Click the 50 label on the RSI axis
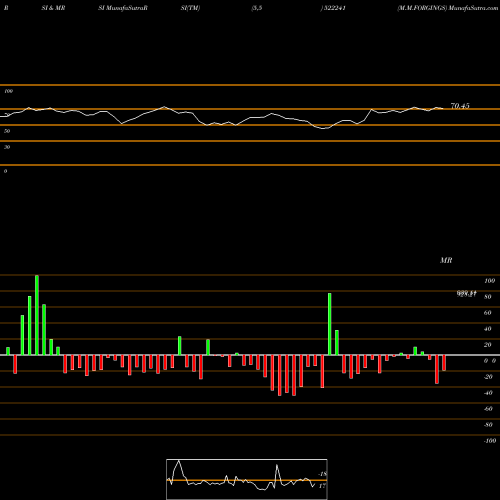The height and width of the screenshot is (500, 500). [x=7, y=131]
